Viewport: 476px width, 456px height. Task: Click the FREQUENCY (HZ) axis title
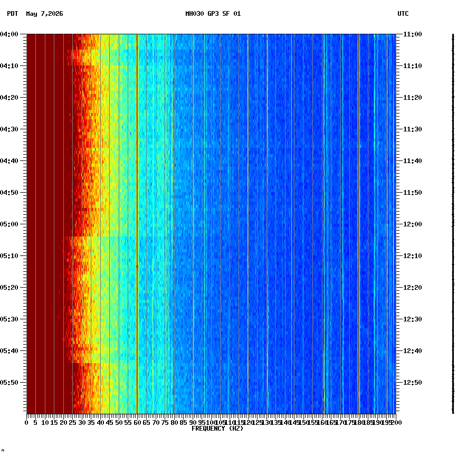[x=217, y=429]
